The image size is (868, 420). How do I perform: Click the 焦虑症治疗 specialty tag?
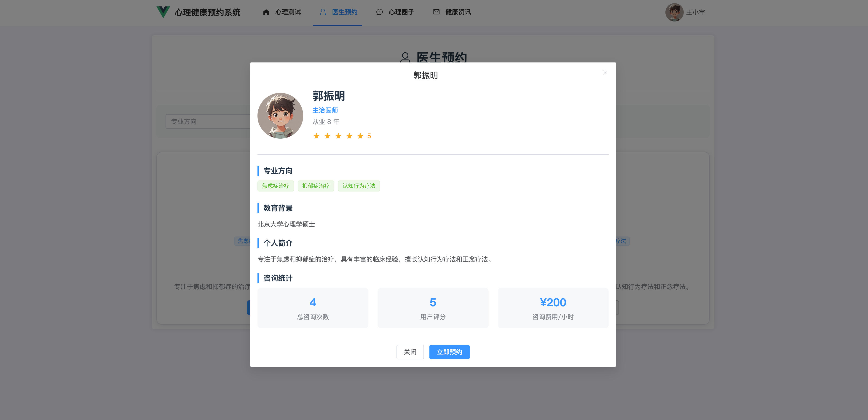coord(275,186)
